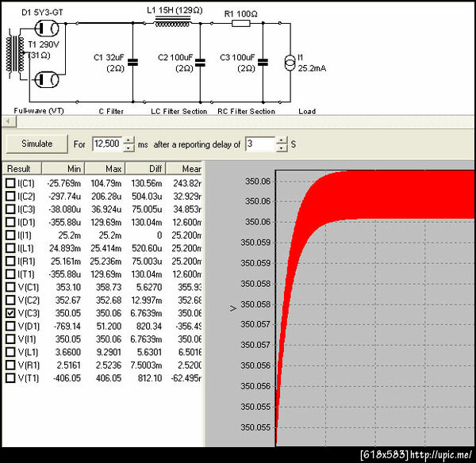Click the Result column header

[22, 168]
